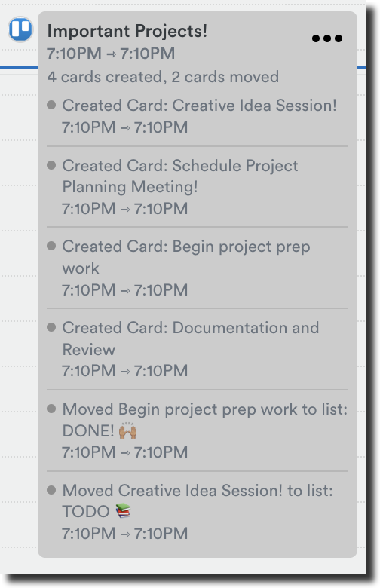This screenshot has width=380, height=588.
Task: Click the time range under Documentation and Review
Action: (124, 371)
